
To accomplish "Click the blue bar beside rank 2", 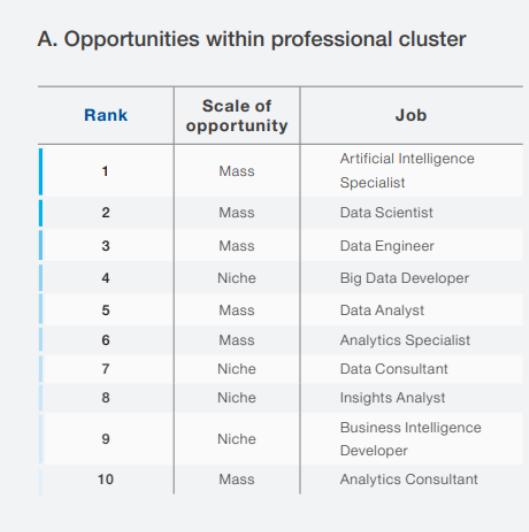I will click(x=41, y=213).
